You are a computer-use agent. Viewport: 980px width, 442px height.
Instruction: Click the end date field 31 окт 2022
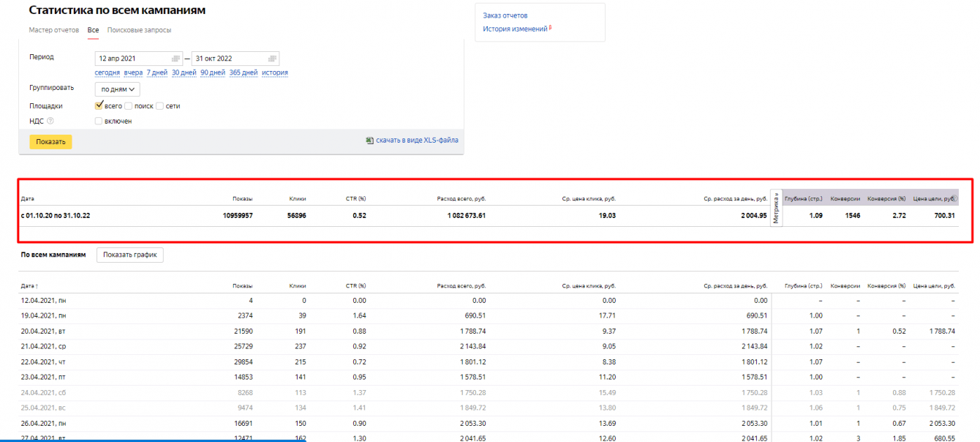pos(235,59)
